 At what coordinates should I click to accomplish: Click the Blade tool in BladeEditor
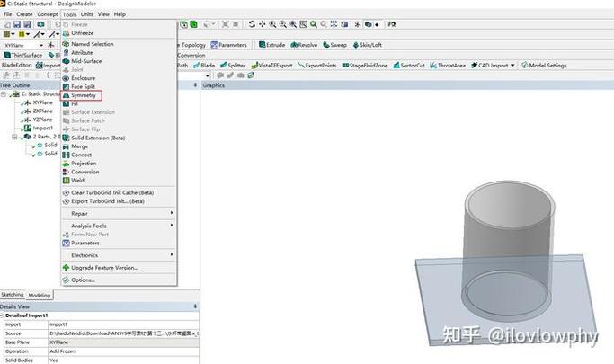coord(204,66)
